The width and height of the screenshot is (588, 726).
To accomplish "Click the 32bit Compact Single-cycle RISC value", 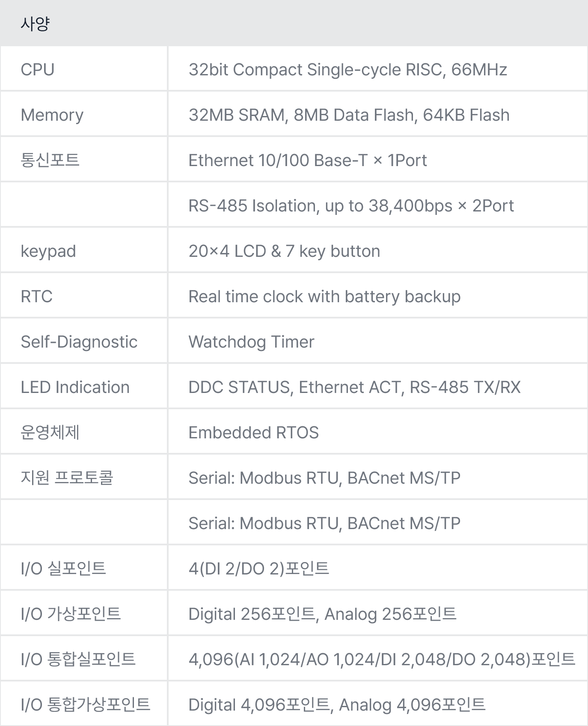I will point(347,69).
